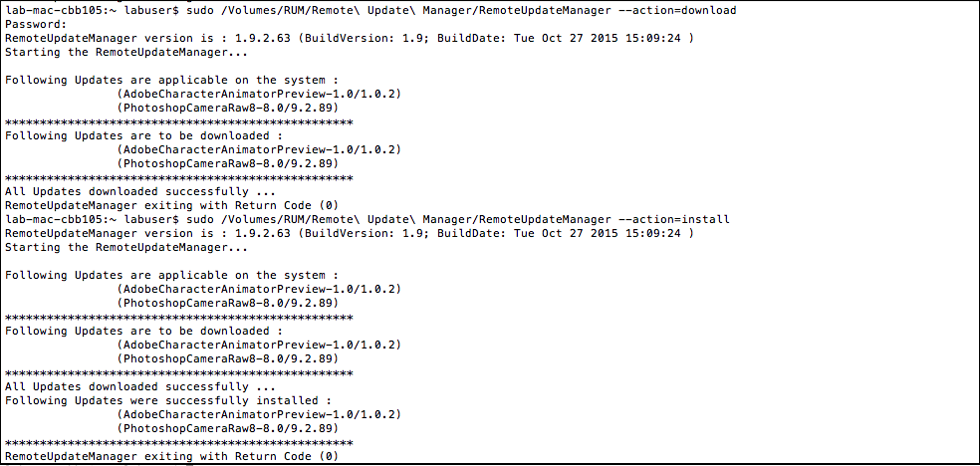
Task: Click the first exiting with Return Code (0) line
Action: point(172,206)
